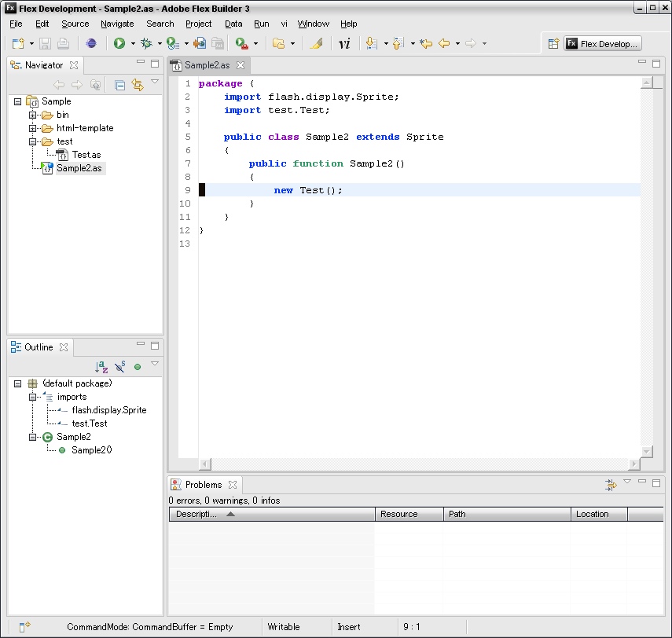Click the Last Edit Location icon
The width and height of the screenshot is (672, 638).
click(426, 44)
